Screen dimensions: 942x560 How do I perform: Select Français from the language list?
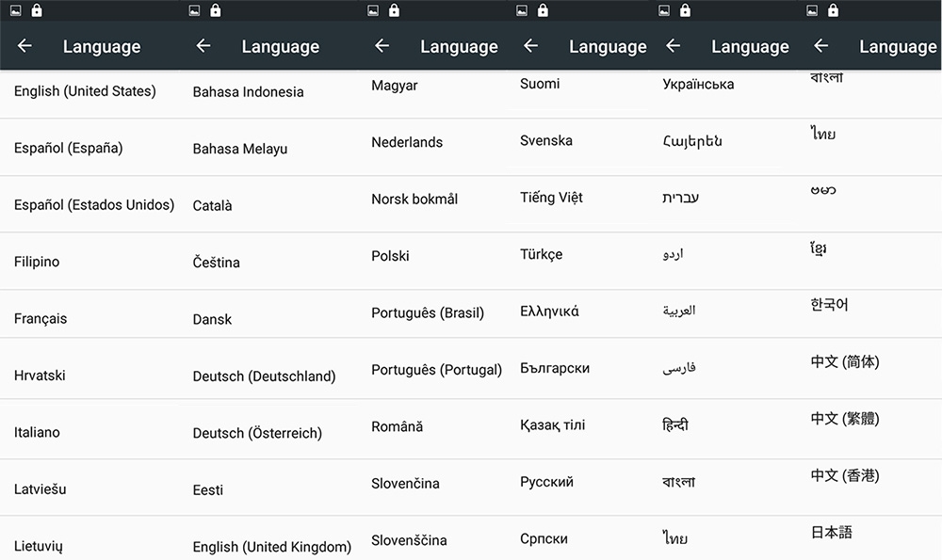[41, 318]
